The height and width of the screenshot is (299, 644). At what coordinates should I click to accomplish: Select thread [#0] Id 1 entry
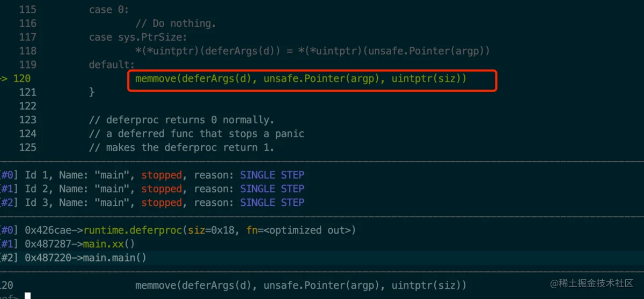[x=152, y=175]
